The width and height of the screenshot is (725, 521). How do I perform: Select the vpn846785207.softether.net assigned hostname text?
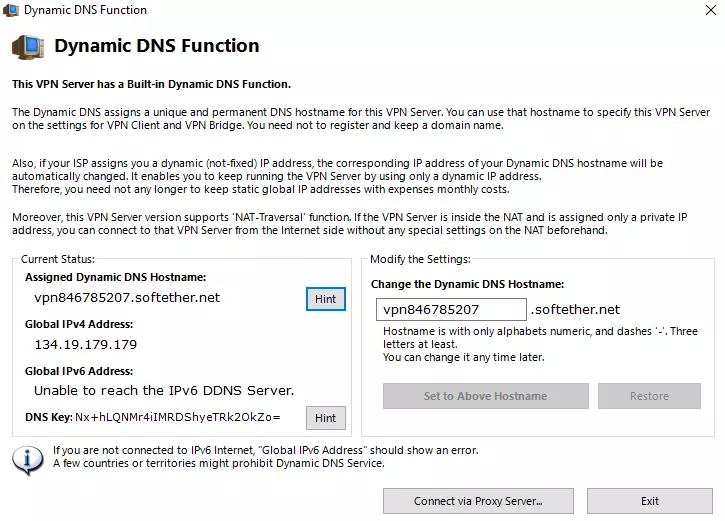(x=127, y=297)
